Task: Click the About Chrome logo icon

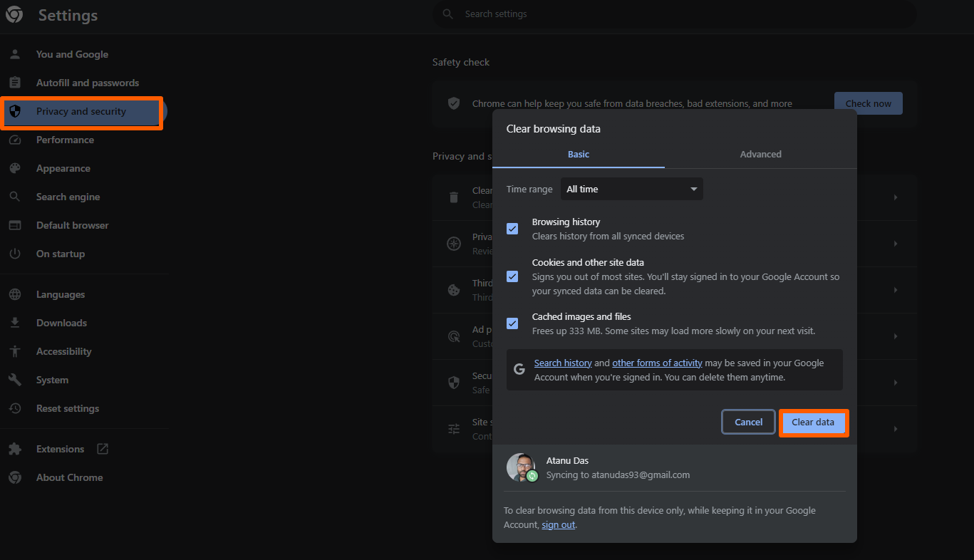Action: [x=15, y=477]
